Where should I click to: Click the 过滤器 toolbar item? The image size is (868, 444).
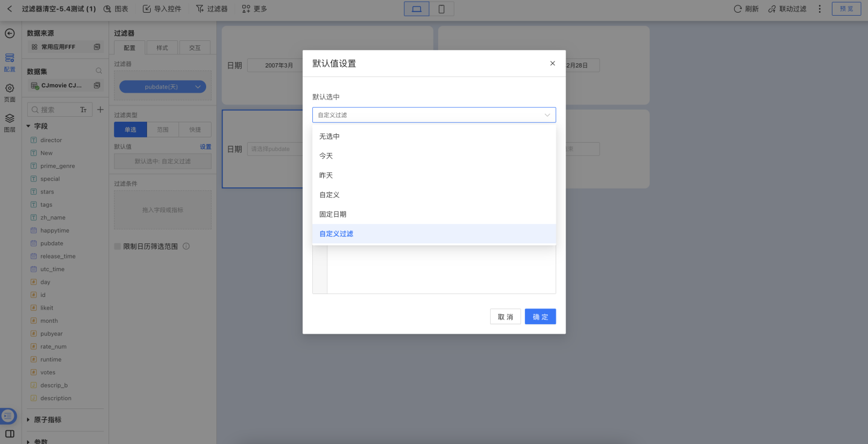212,9
